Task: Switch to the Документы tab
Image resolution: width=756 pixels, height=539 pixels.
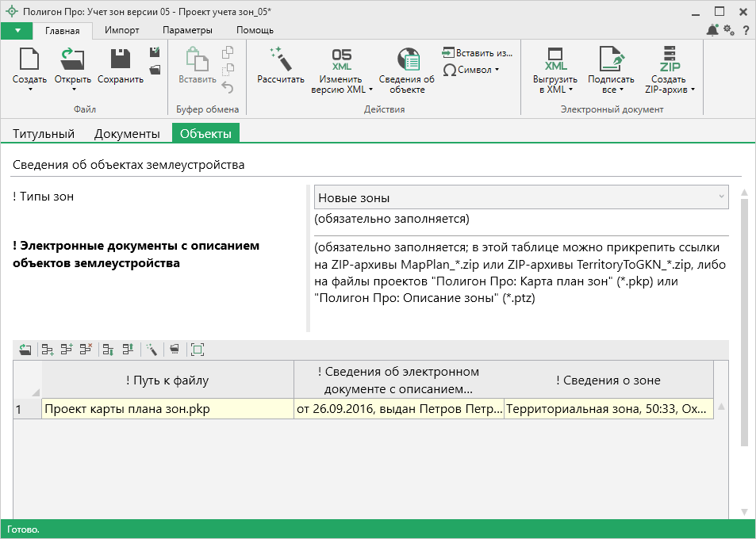Action: (x=127, y=134)
